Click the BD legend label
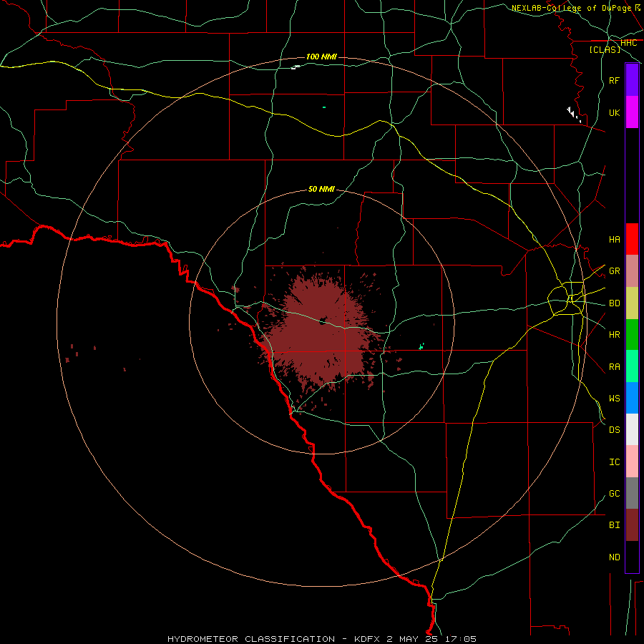The height and width of the screenshot is (644, 644). pyautogui.click(x=614, y=303)
